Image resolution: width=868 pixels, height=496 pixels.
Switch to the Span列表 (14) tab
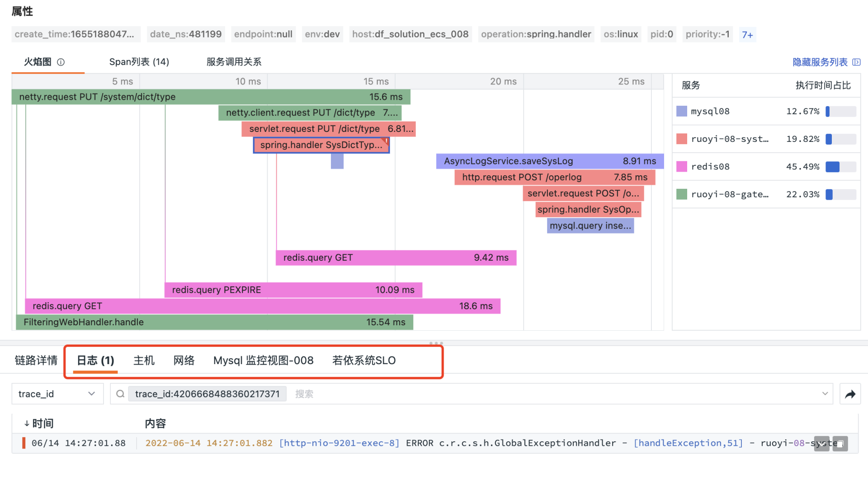[139, 62]
